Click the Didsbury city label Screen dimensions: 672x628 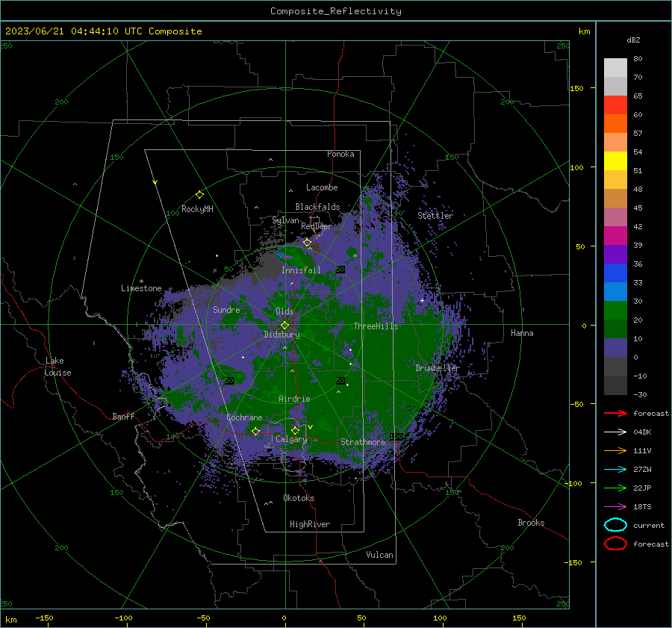tap(281, 335)
